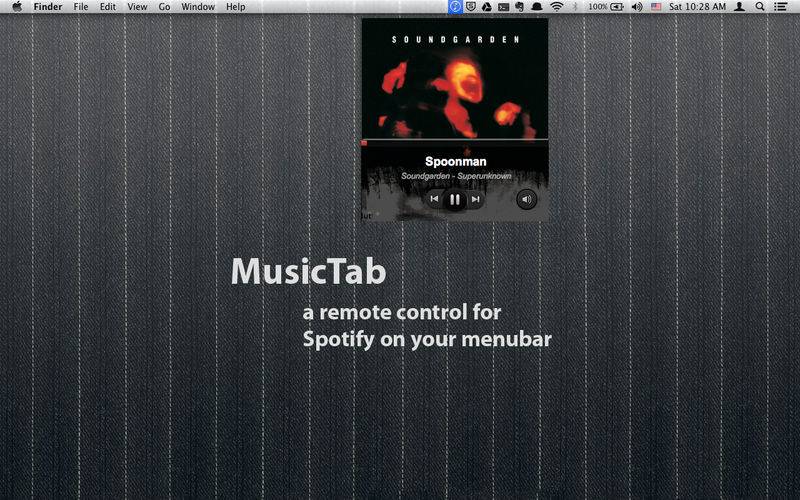The height and width of the screenshot is (500, 800).
Task: Skip to next track in MusicTab
Action: coord(476,199)
